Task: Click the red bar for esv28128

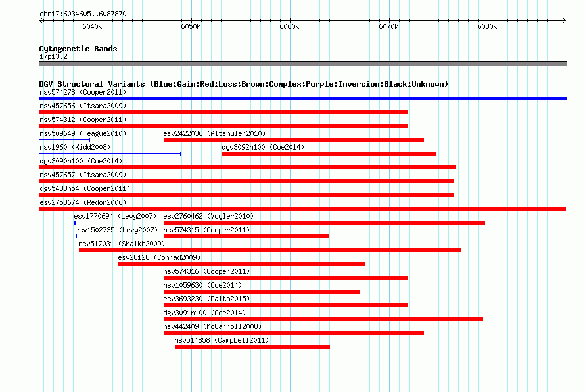Action: 242,264
